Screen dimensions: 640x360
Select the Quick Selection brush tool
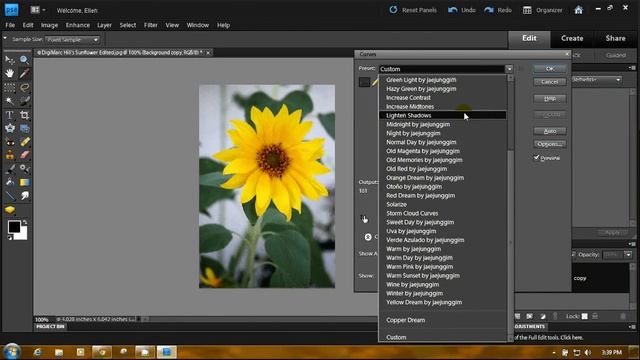pos(24,101)
